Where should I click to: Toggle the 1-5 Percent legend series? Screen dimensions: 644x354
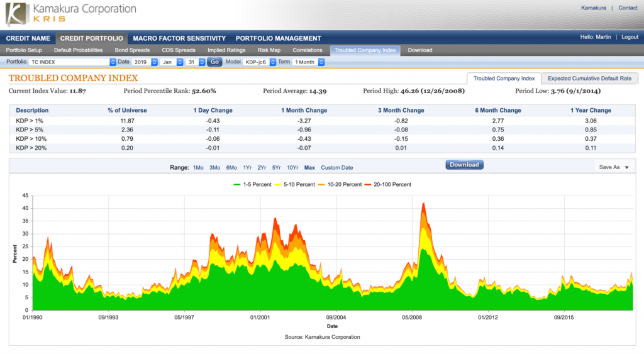click(253, 184)
